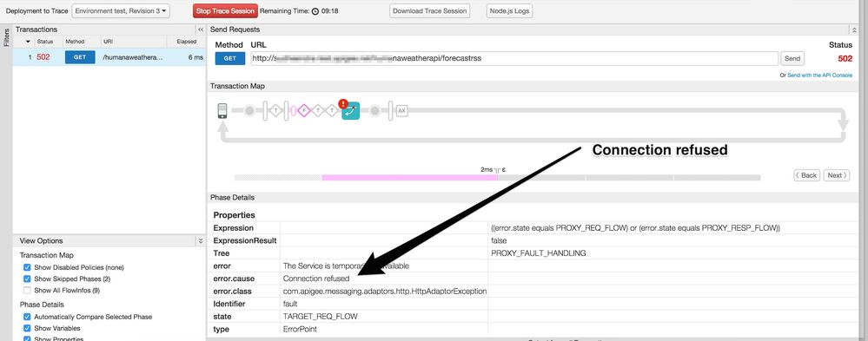
Task: Select the first T diamond next to the phone-side circle
Action: [275, 110]
